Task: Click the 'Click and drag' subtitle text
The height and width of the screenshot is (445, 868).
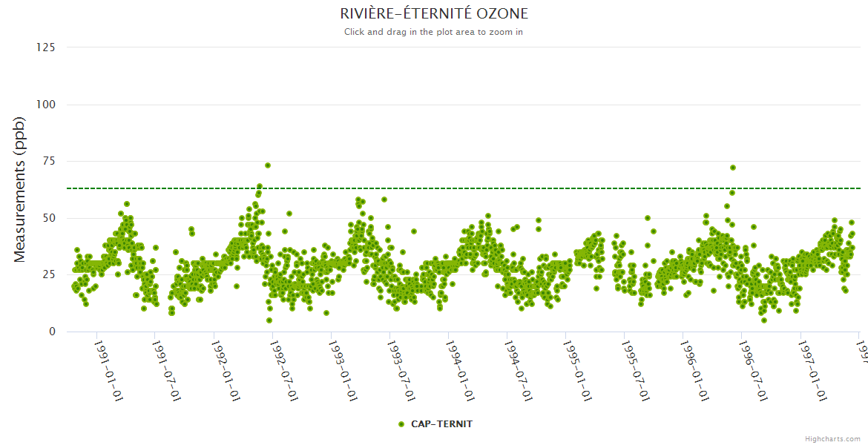Action: 434,32
